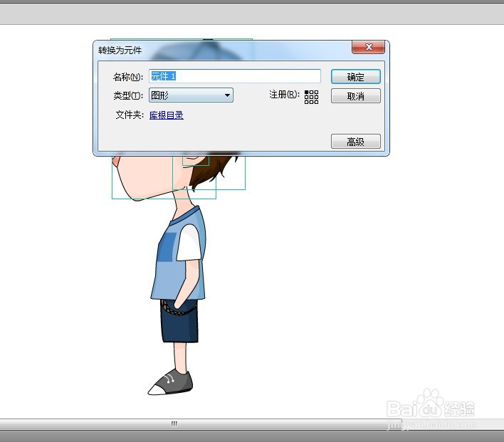Close the 转换为元件 dialog

pyautogui.click(x=368, y=47)
